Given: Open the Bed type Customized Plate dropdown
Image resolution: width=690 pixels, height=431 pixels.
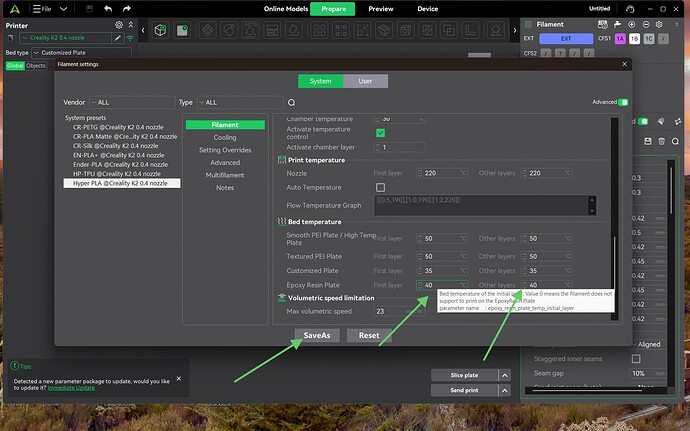Looking at the screenshot, I should click(x=81, y=53).
